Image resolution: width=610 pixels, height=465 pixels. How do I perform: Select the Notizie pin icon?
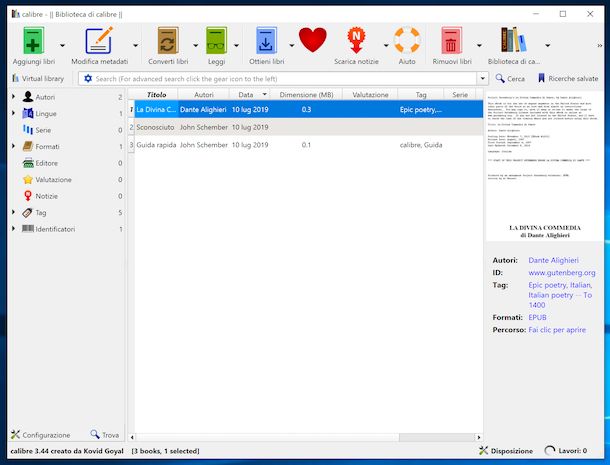click(28, 196)
